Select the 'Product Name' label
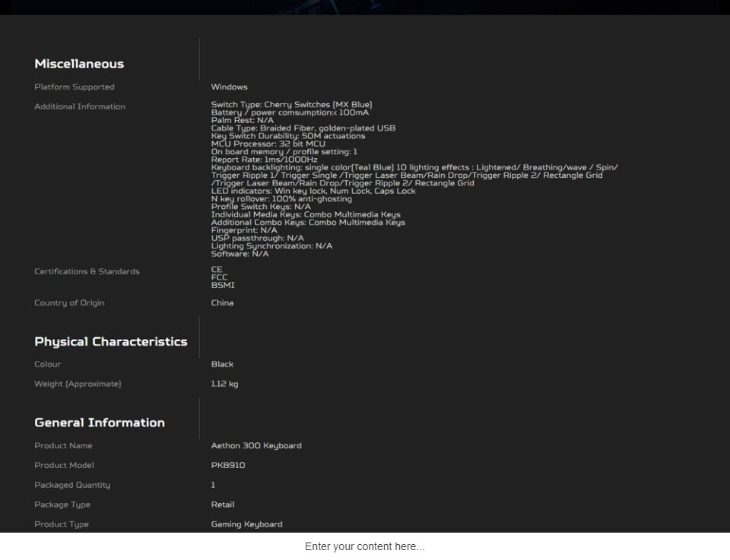The image size is (730, 560). (x=63, y=445)
